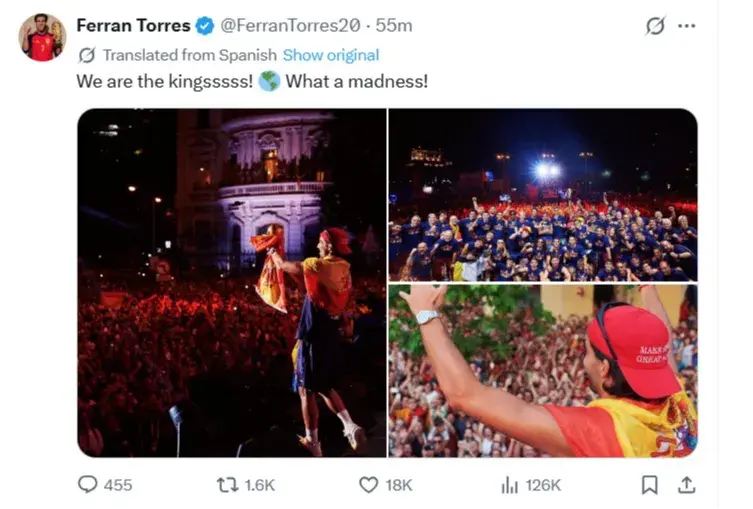Click the share upload icon

tap(687, 485)
